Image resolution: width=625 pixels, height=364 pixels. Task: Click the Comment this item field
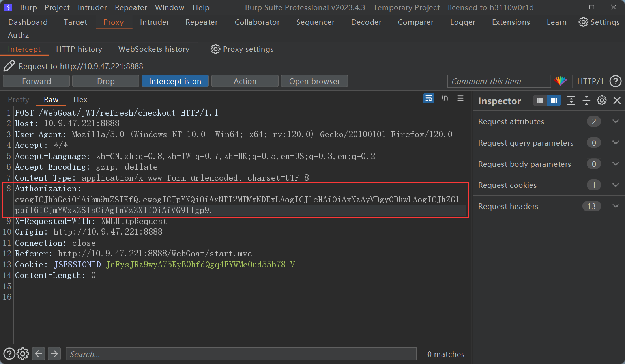[x=499, y=81]
